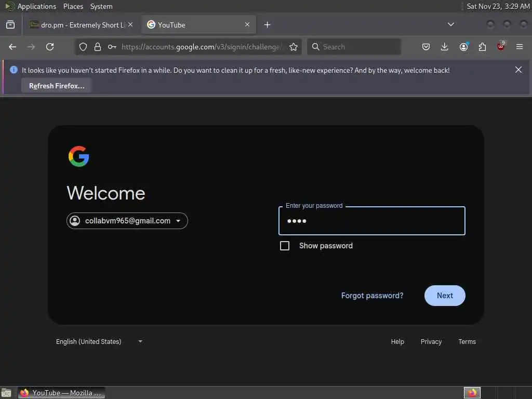Go back to the previous page
This screenshot has width=532, height=399.
click(x=12, y=47)
